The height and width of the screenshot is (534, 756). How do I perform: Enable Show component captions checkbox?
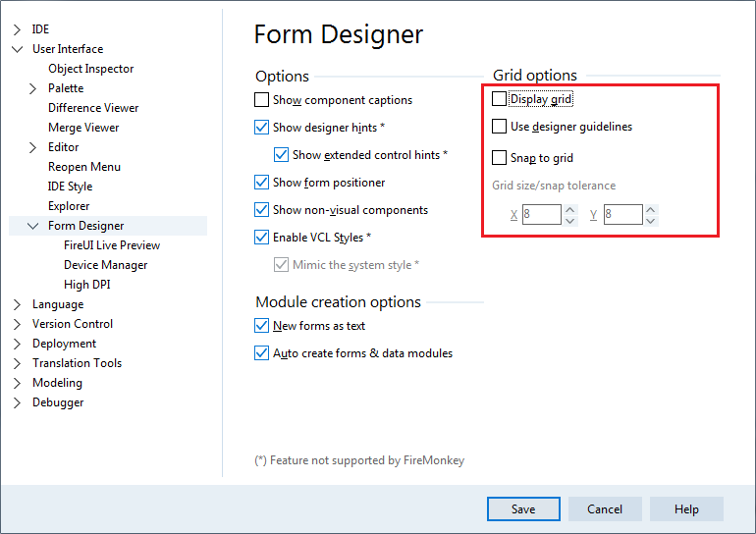pos(261,100)
